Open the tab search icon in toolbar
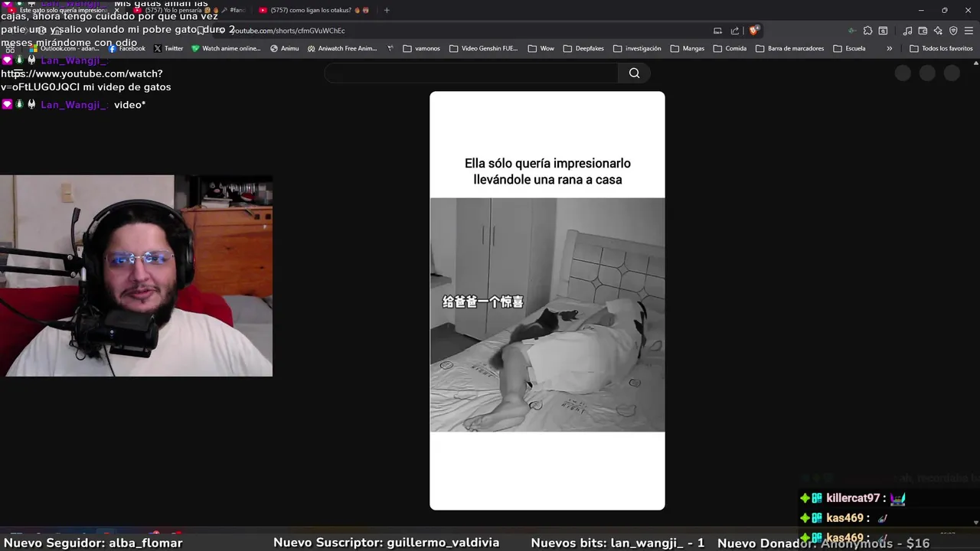 pos(883,31)
